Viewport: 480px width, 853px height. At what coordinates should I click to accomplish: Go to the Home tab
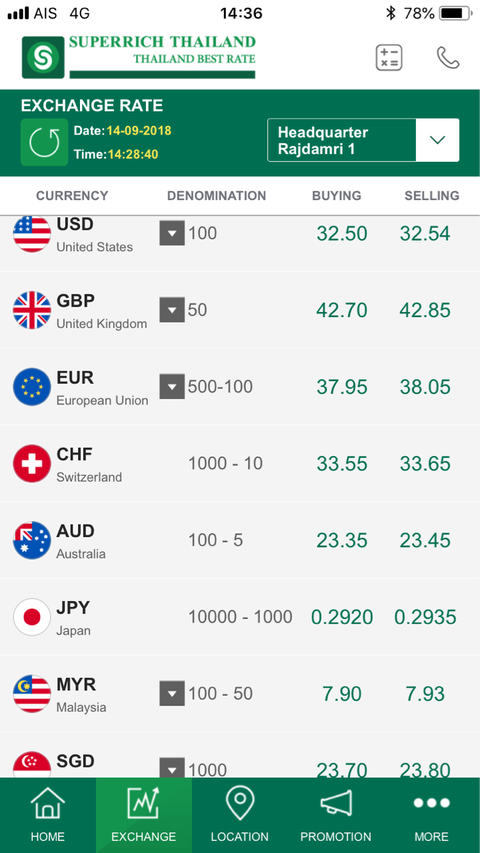pos(48,815)
